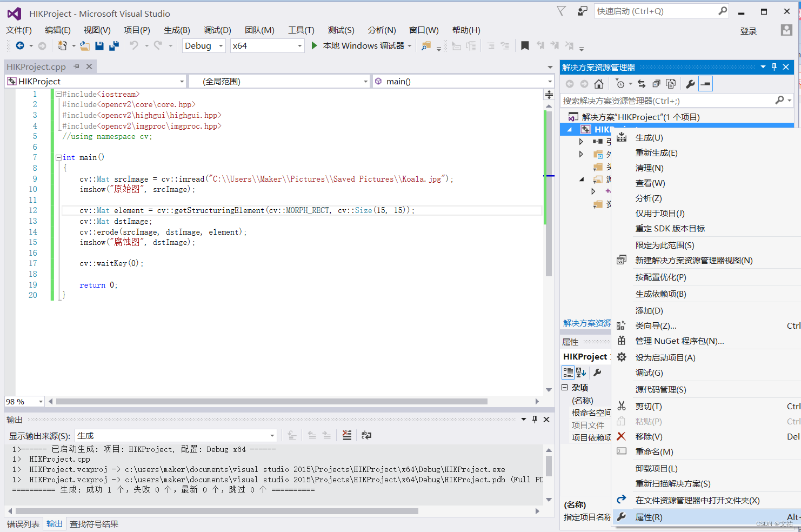Click the Home icon in Solution Explorer
Screen dimensions: 801x532
(599, 84)
